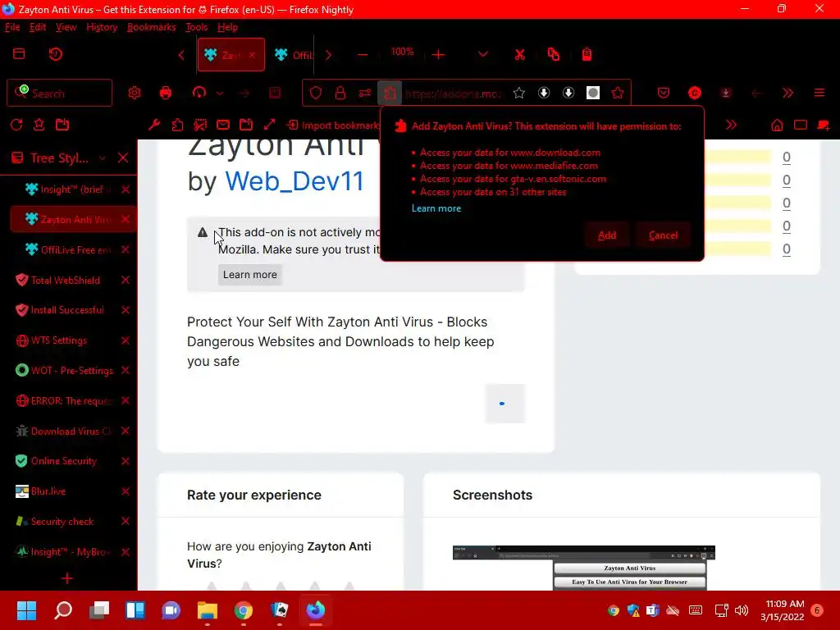This screenshot has height=630, width=840.
Task: Click Learn more link in permission dialog
Action: pos(436,208)
